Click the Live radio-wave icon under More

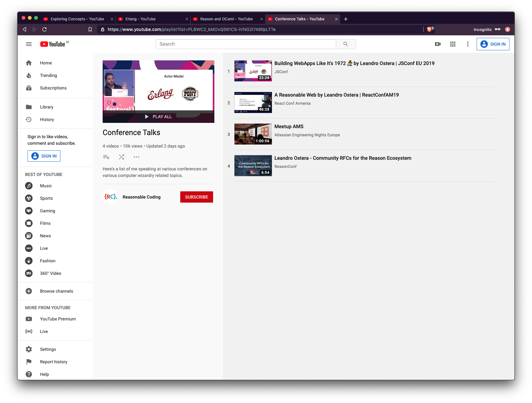29,331
